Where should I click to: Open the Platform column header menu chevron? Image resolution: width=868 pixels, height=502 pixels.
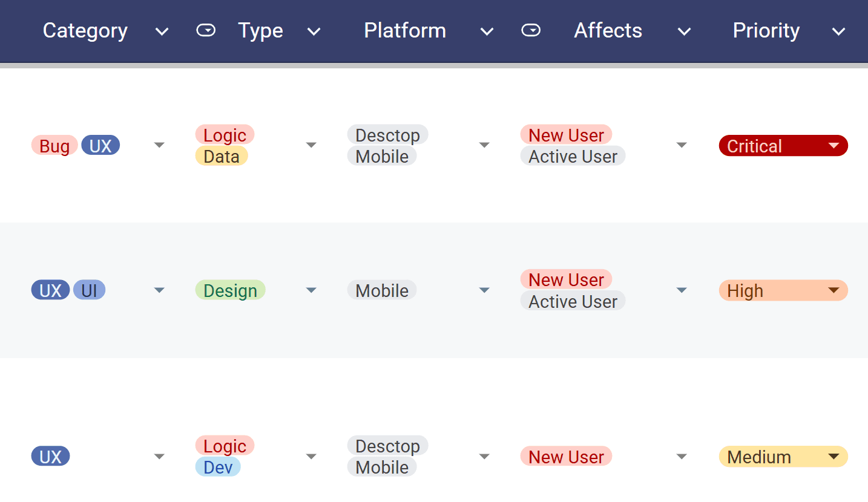click(487, 32)
